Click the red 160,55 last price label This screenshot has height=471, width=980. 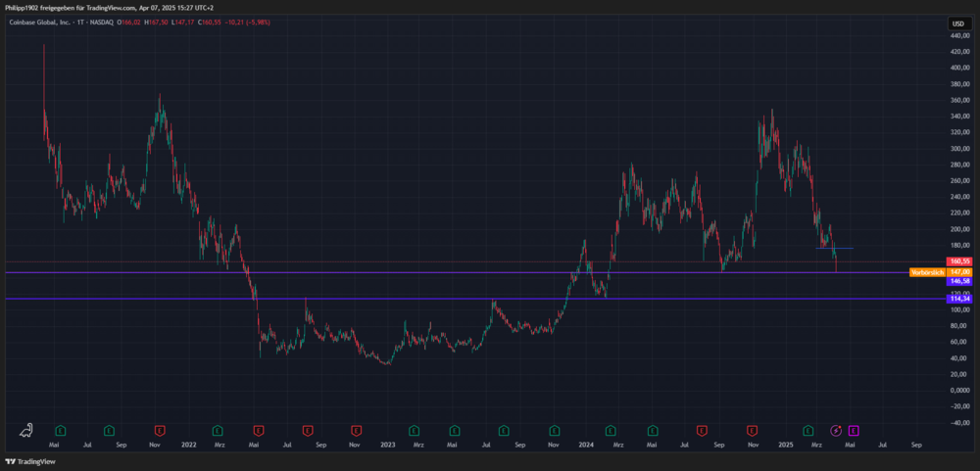pos(959,261)
